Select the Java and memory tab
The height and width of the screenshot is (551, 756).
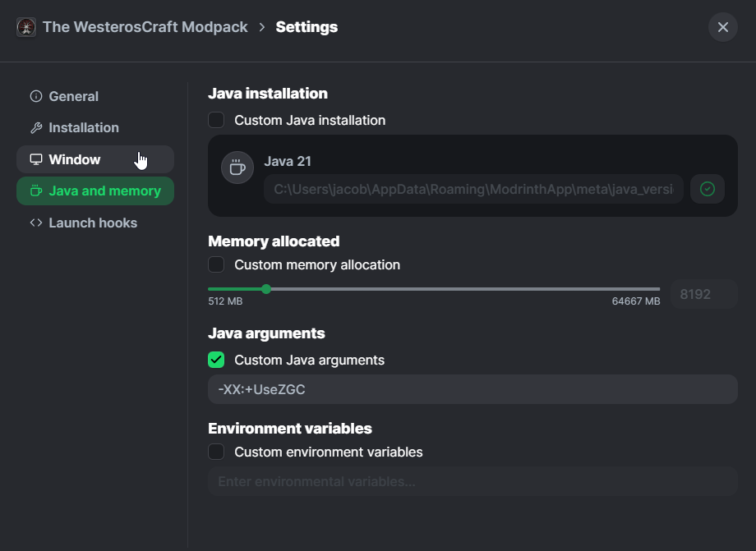pyautogui.click(x=95, y=191)
